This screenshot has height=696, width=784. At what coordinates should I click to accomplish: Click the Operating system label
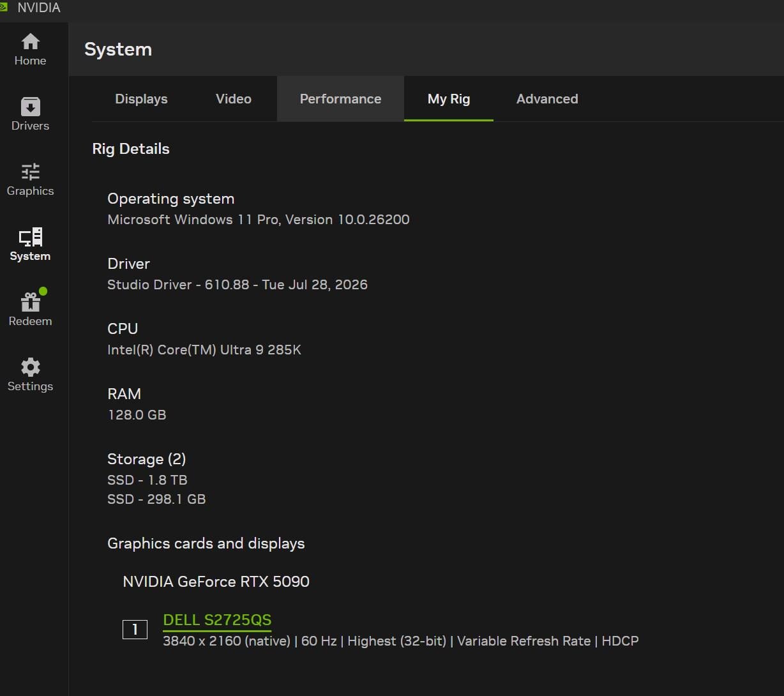pyautogui.click(x=171, y=199)
